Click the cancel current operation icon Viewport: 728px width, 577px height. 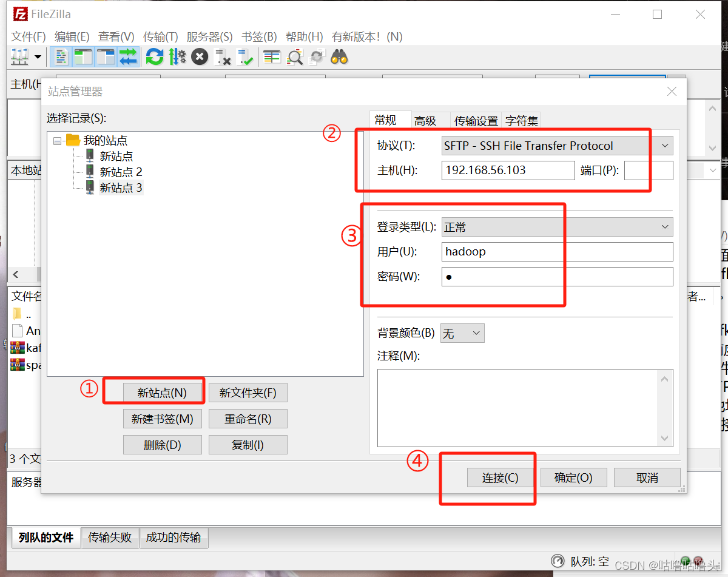click(x=200, y=57)
